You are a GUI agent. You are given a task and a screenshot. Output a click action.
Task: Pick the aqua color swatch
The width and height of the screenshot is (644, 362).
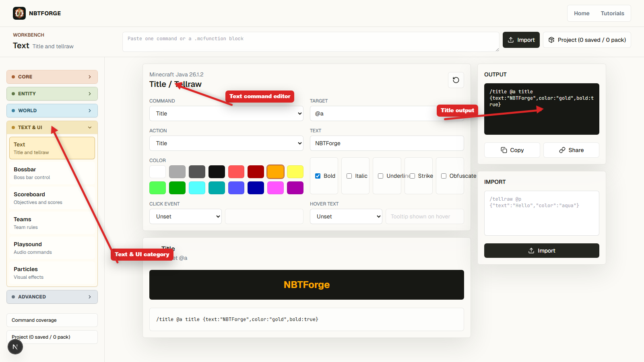pyautogui.click(x=197, y=188)
